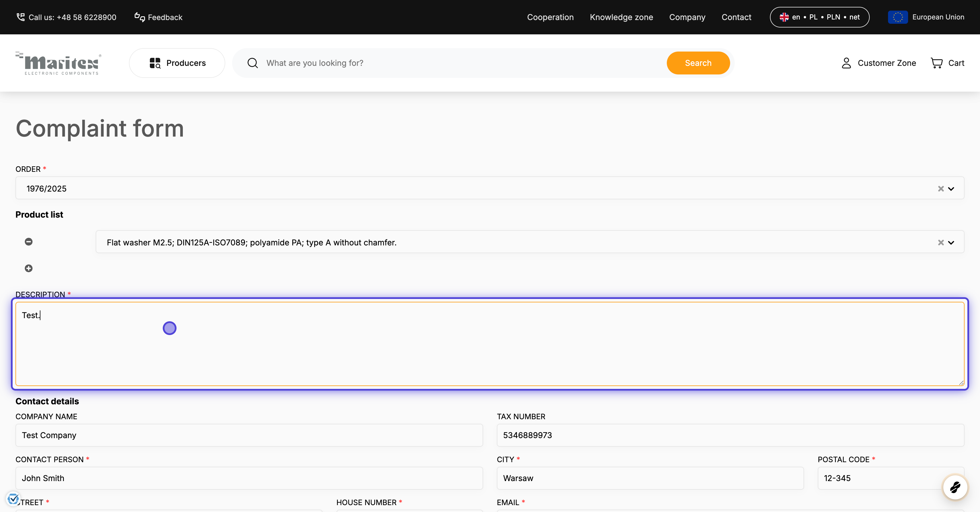Click the Maritex logo
This screenshot has width=980, height=512.
click(58, 63)
